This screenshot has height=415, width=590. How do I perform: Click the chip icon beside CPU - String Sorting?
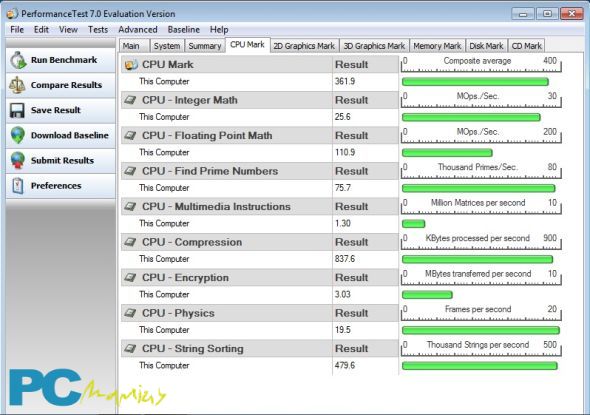tap(131, 348)
